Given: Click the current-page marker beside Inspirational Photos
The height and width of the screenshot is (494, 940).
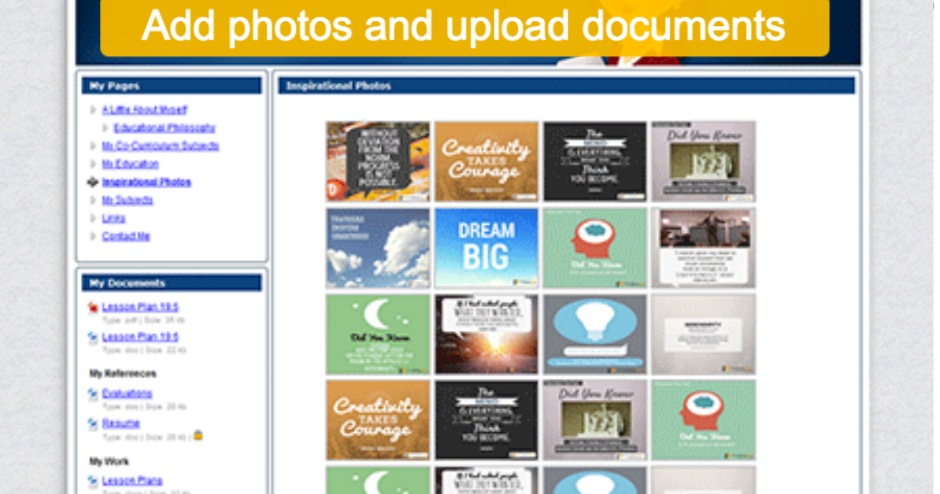Looking at the screenshot, I should (93, 182).
